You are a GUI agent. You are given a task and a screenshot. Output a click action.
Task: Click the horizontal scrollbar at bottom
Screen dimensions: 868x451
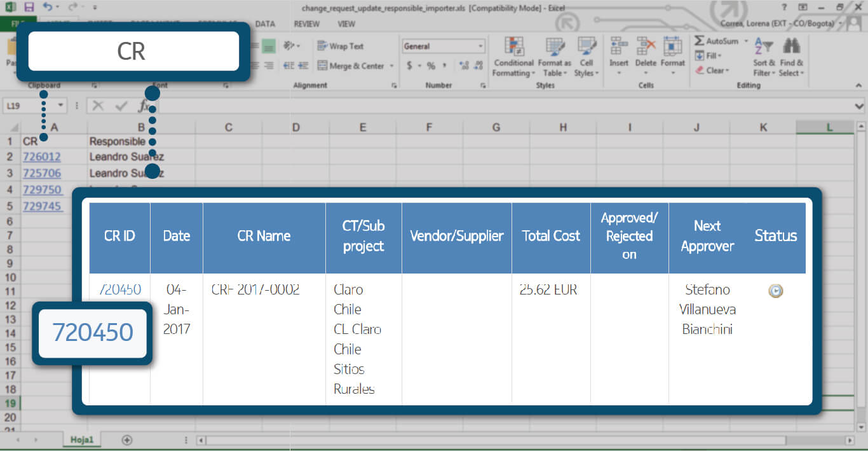click(x=496, y=440)
